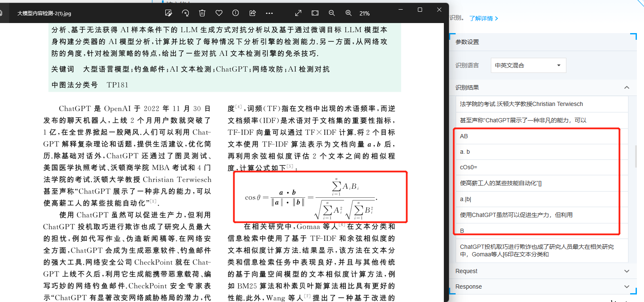Screen dimensions: 644x302
Task: Add image to favorites with heart icon
Action: (x=219, y=13)
